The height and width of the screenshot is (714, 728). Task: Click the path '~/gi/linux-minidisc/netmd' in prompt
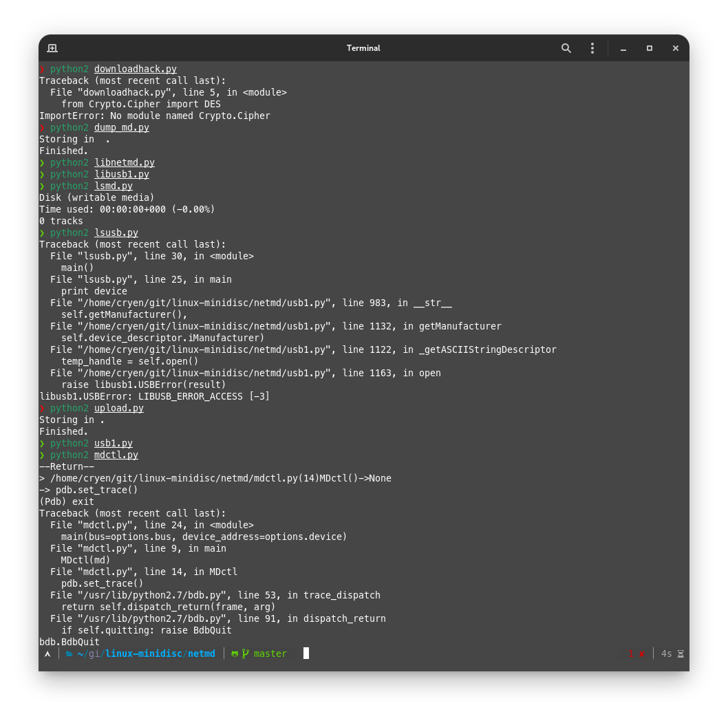[147, 653]
